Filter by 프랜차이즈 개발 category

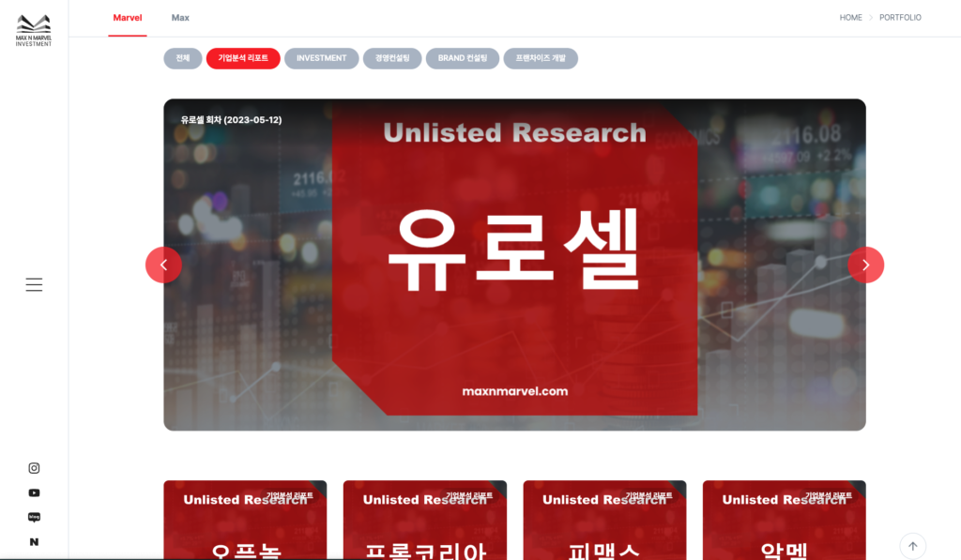[541, 58]
